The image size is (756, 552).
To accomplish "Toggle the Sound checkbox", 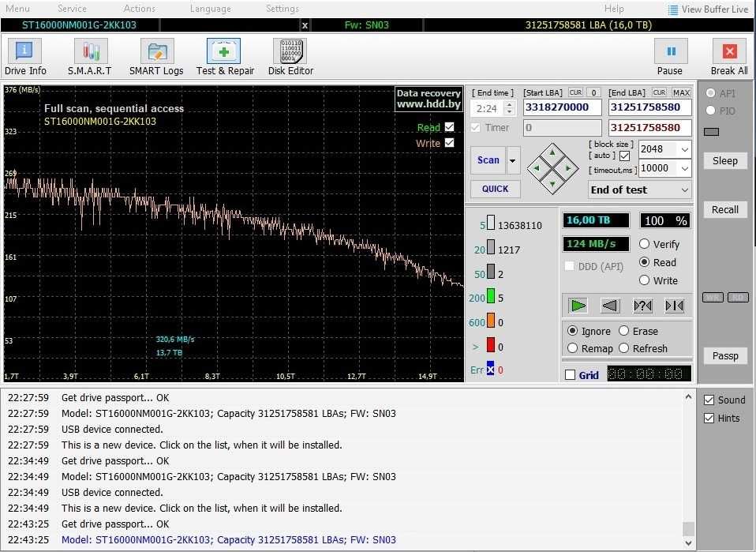I will 709,400.
